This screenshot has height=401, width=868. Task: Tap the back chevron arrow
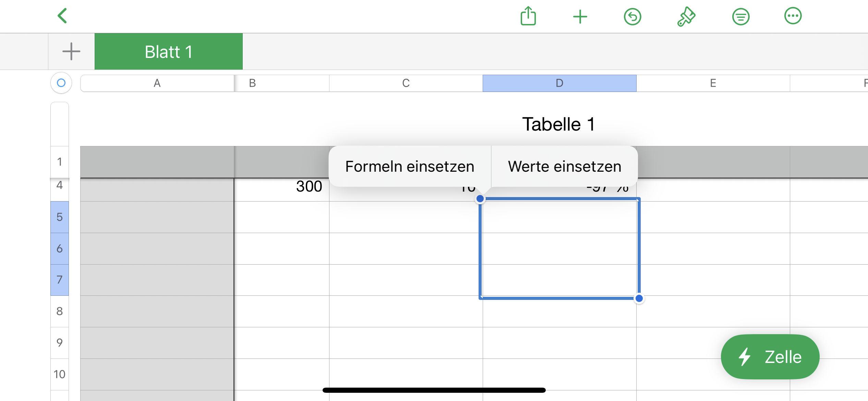pos(62,16)
